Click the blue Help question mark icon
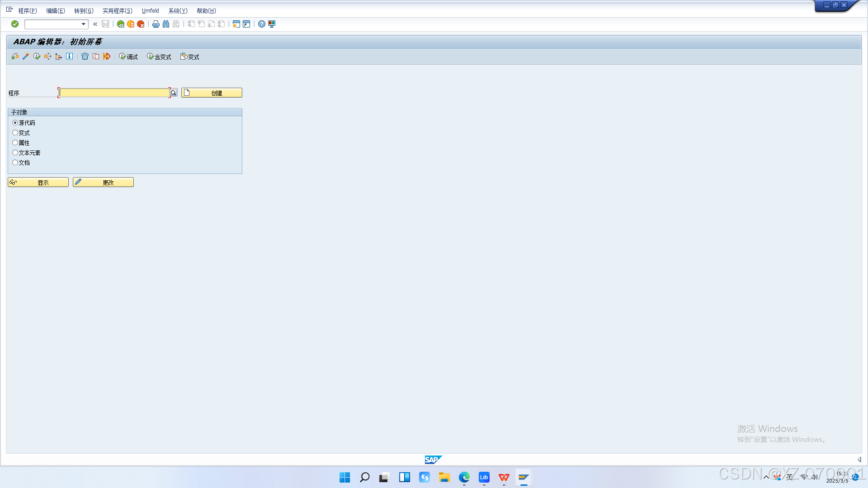This screenshot has height=488, width=868. tap(262, 24)
